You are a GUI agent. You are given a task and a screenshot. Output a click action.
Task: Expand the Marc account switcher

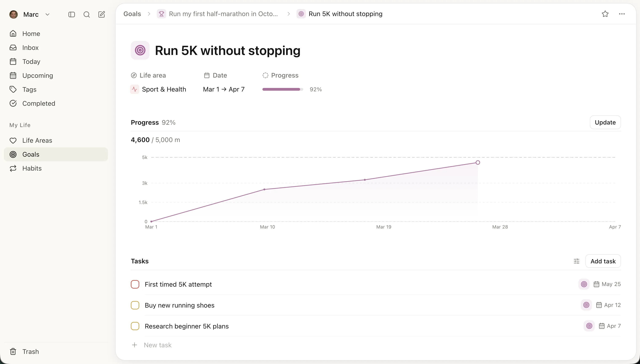[48, 15]
